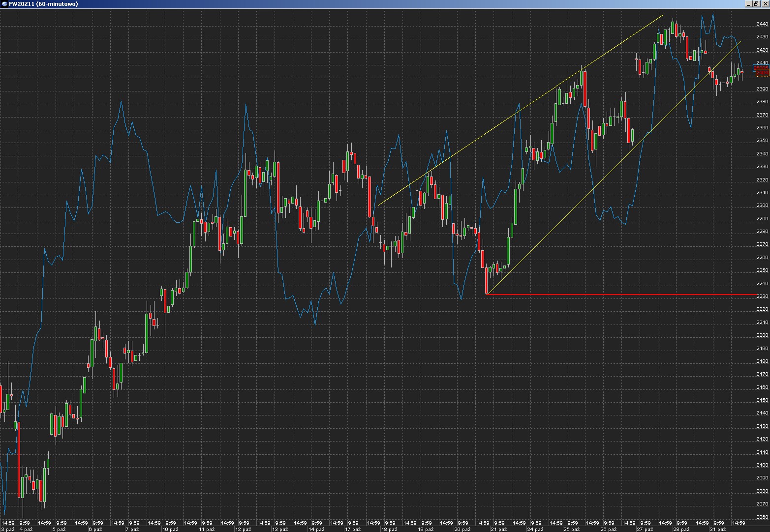The image size is (770, 532).
Task: Click the '12 paź' date label
Action: 244,529
